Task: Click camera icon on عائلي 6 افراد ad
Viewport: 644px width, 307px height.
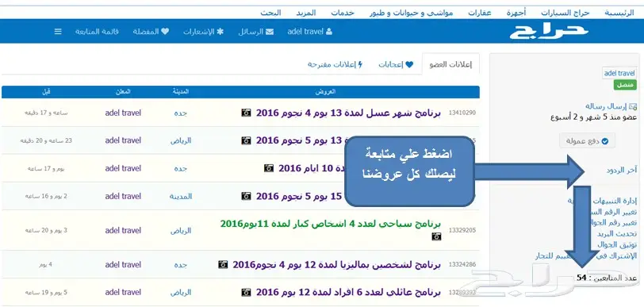Action: point(246,292)
